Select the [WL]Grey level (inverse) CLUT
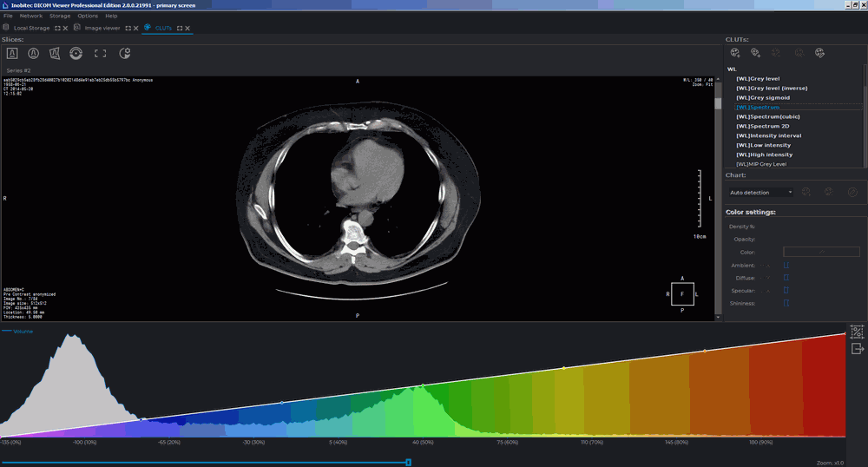Viewport: 868px width, 467px height. tap(771, 88)
